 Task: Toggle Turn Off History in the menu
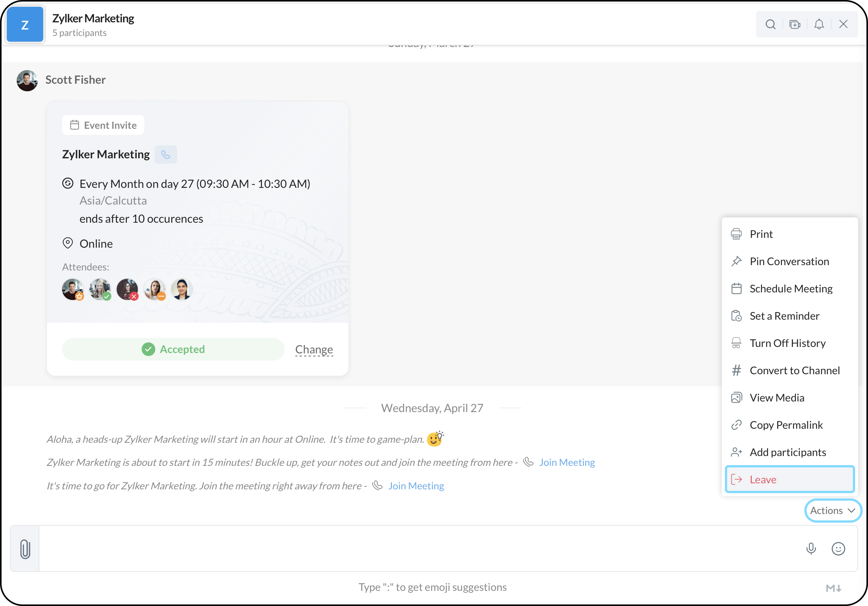click(x=787, y=343)
